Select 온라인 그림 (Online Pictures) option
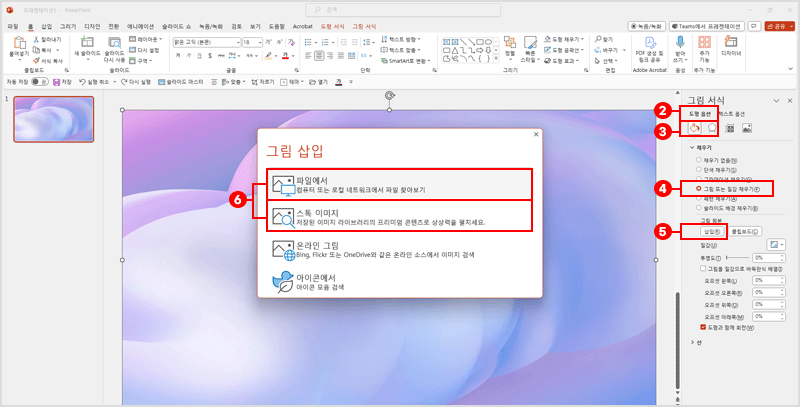The width and height of the screenshot is (800, 407). click(400, 249)
